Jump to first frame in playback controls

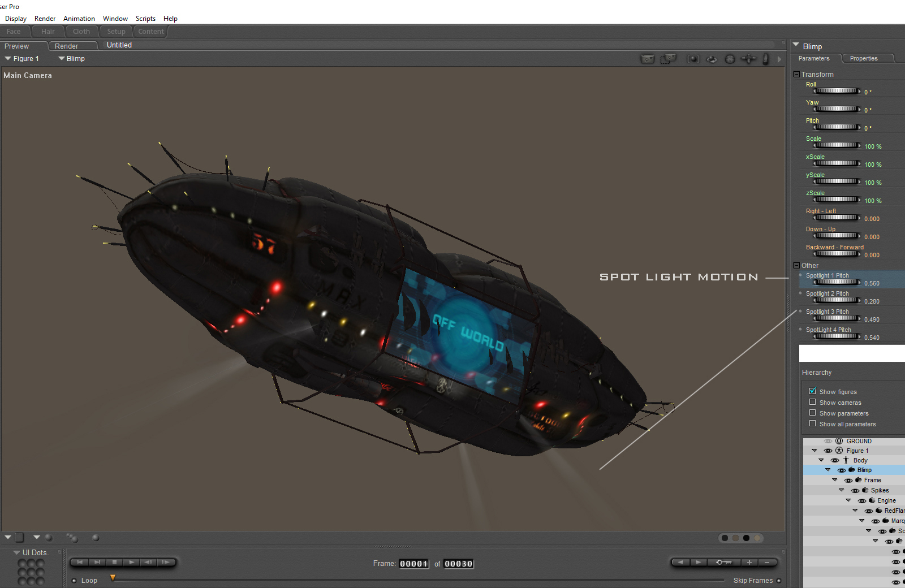coord(80,562)
